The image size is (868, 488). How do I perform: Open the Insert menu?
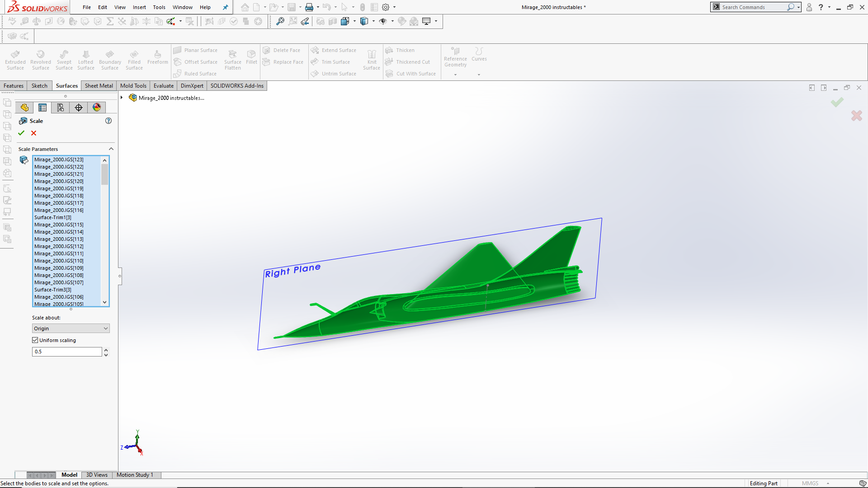[x=139, y=7]
